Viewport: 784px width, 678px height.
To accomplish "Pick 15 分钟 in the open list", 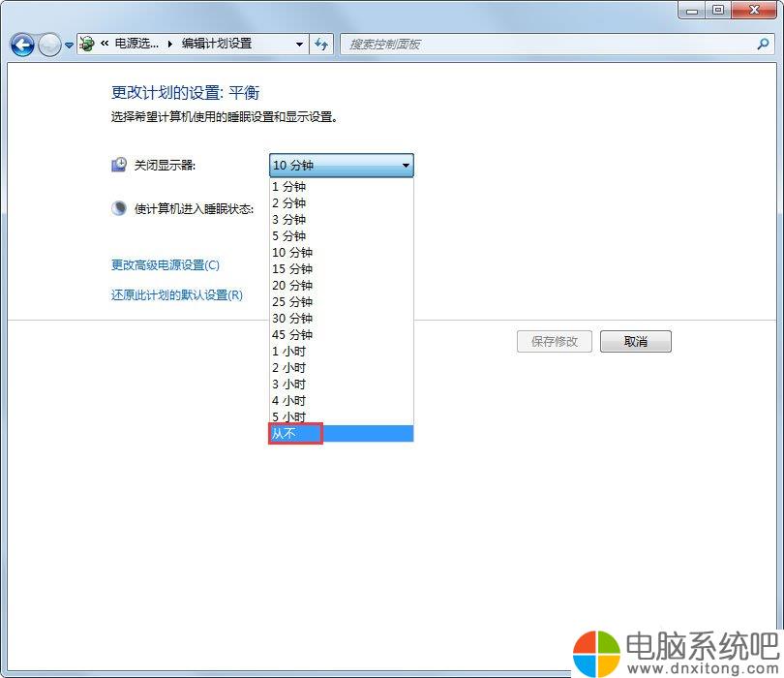I will (342, 269).
